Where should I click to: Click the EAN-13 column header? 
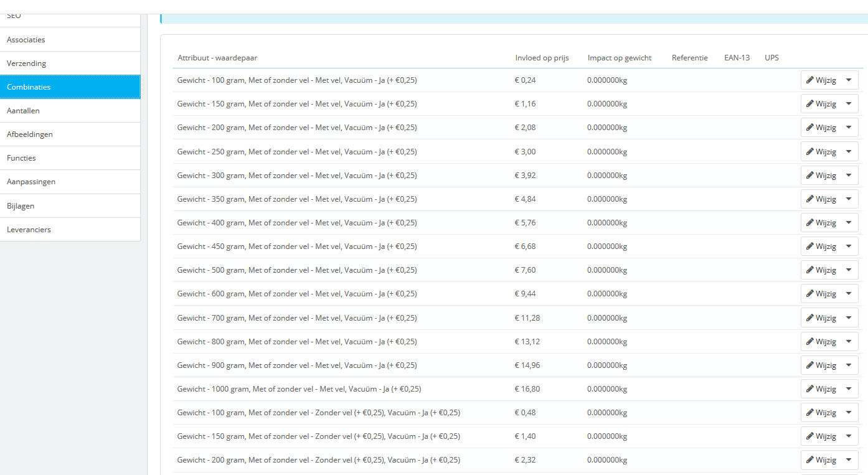pyautogui.click(x=737, y=58)
